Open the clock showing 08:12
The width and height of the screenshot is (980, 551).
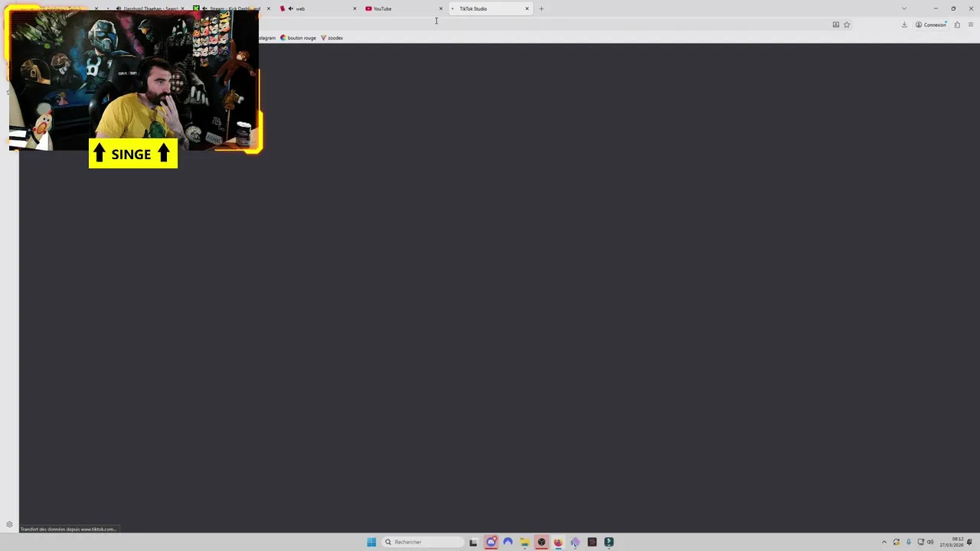click(x=952, y=542)
